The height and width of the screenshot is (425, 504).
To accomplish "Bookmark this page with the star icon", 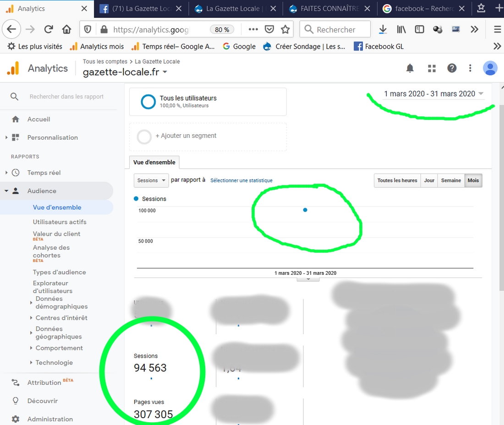I will (x=285, y=30).
